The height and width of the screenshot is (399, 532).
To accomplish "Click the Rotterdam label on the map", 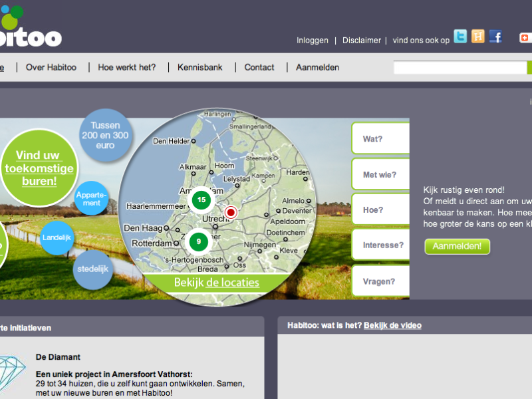I will [x=152, y=243].
